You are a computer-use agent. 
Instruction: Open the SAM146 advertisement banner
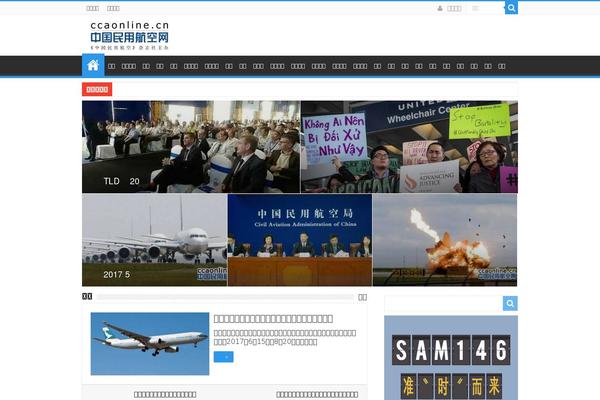(451, 358)
